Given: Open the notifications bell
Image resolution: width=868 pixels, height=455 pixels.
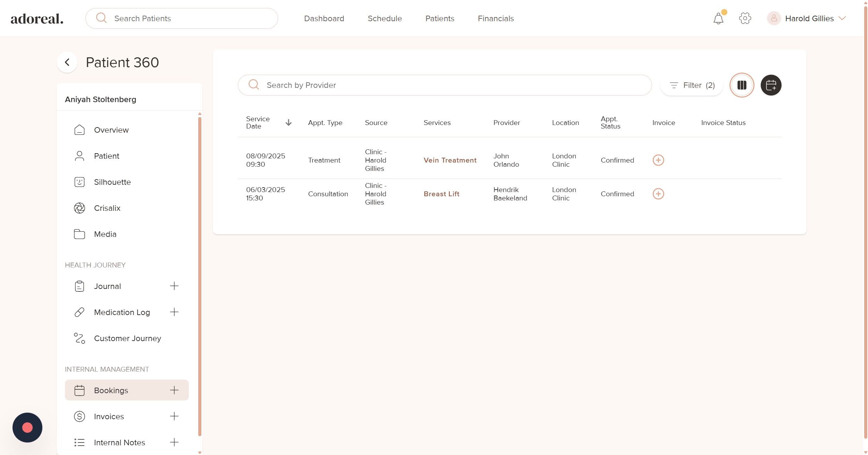Looking at the screenshot, I should (x=718, y=18).
